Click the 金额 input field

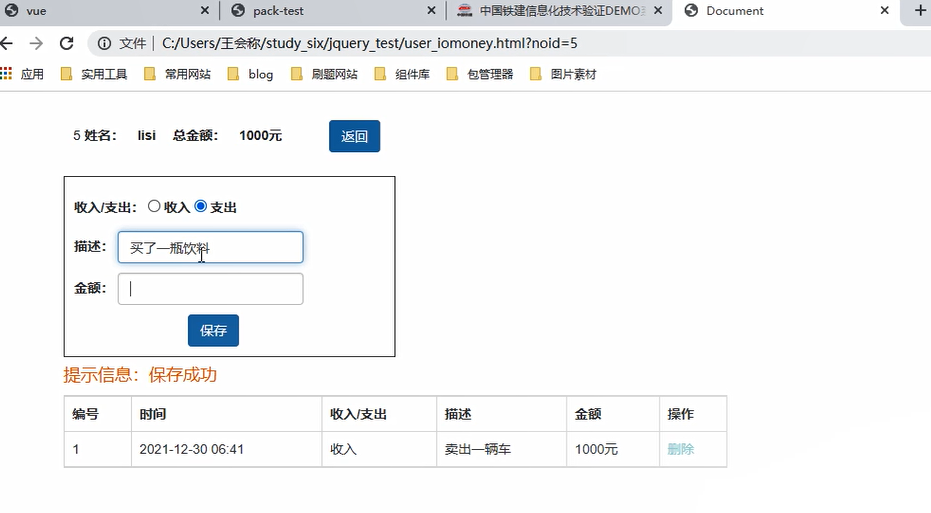coord(211,289)
